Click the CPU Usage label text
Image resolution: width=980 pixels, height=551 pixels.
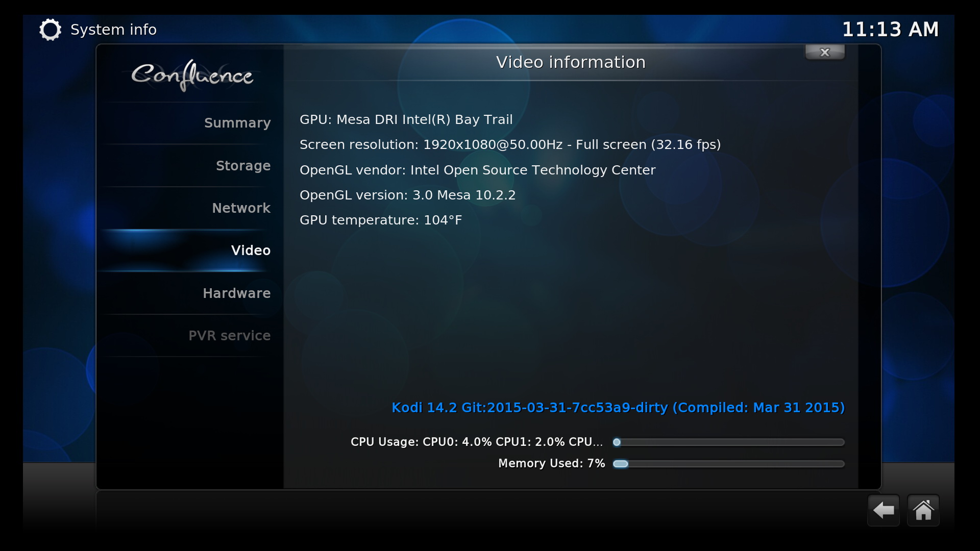point(477,442)
